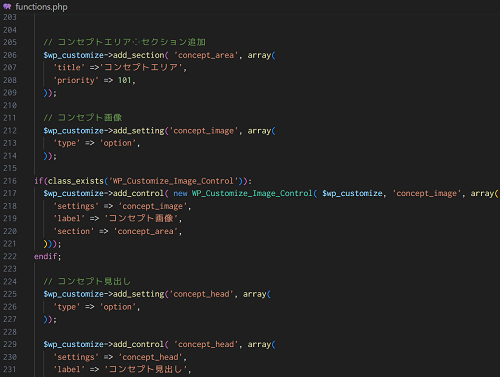
Task: Click the class name WP_Customize_Image_Control on line 217
Action: (x=252, y=194)
